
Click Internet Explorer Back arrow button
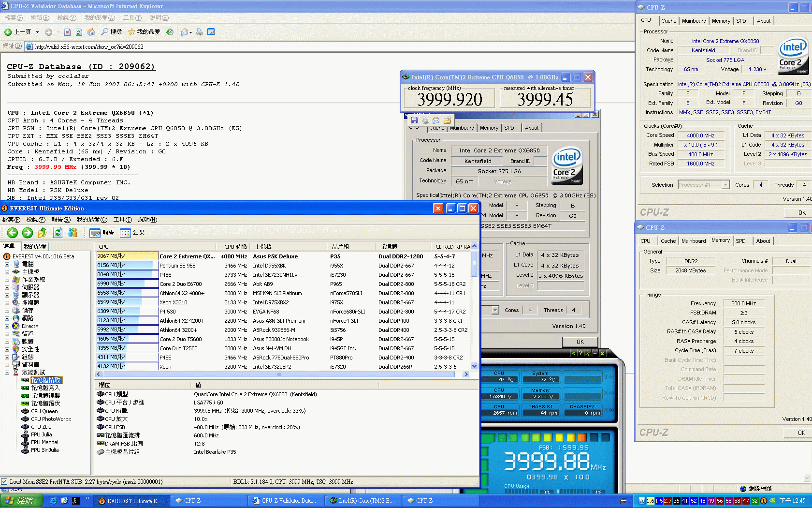point(18,32)
